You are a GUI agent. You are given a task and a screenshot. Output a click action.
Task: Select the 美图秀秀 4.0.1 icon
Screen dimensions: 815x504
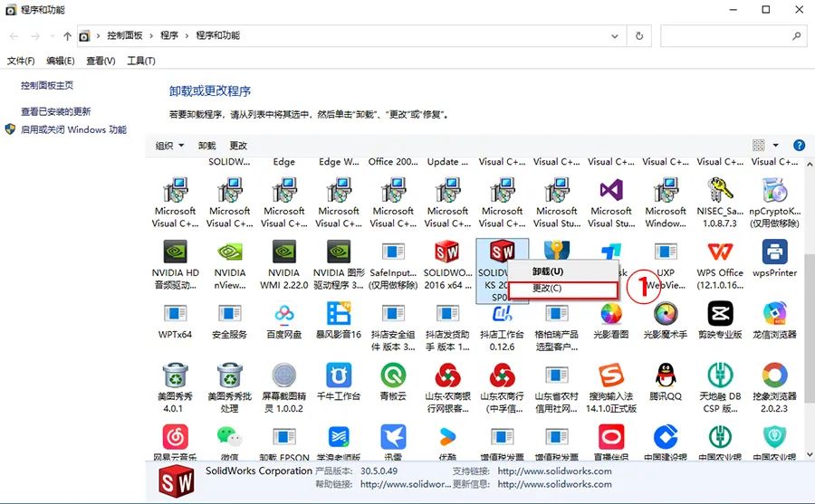176,376
